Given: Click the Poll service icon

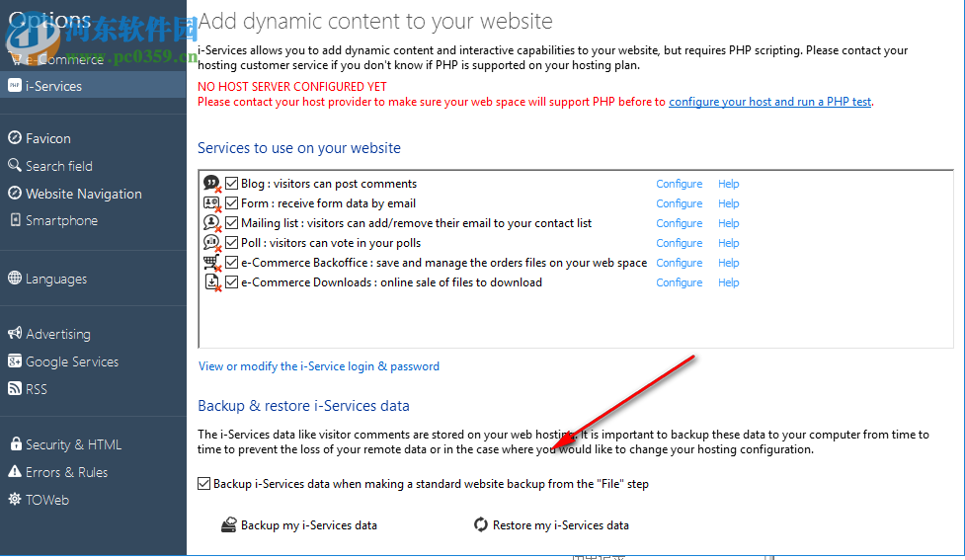Looking at the screenshot, I should (x=211, y=243).
